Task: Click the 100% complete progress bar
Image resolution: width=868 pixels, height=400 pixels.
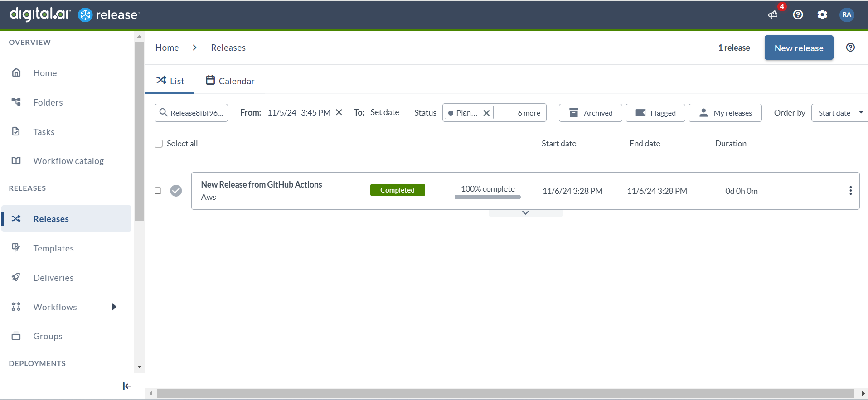Action: coord(488,197)
